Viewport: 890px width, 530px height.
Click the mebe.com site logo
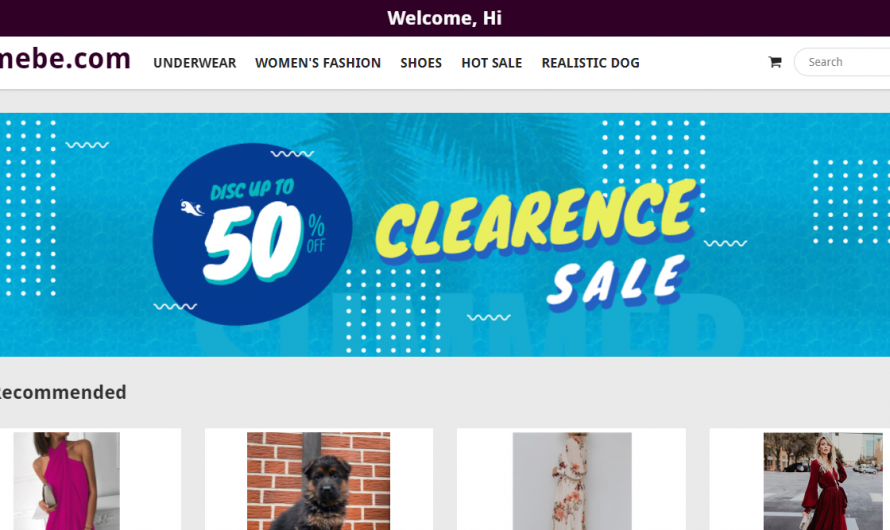click(x=65, y=58)
